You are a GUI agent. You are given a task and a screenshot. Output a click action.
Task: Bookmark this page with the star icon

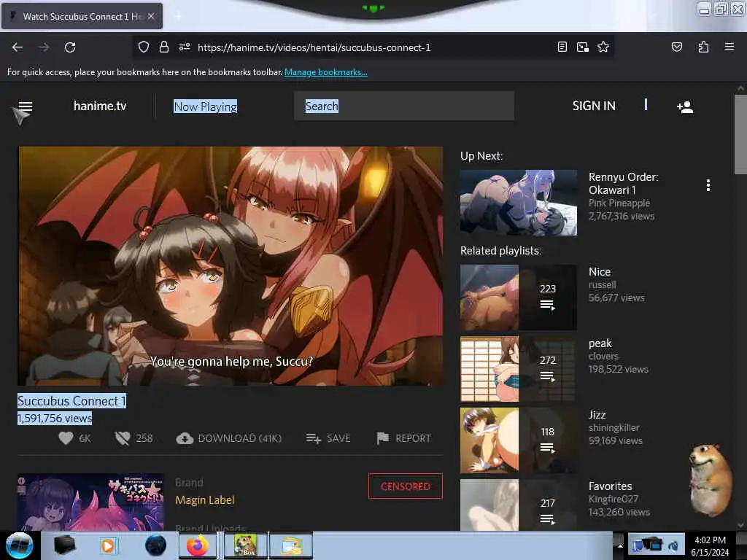(x=603, y=47)
